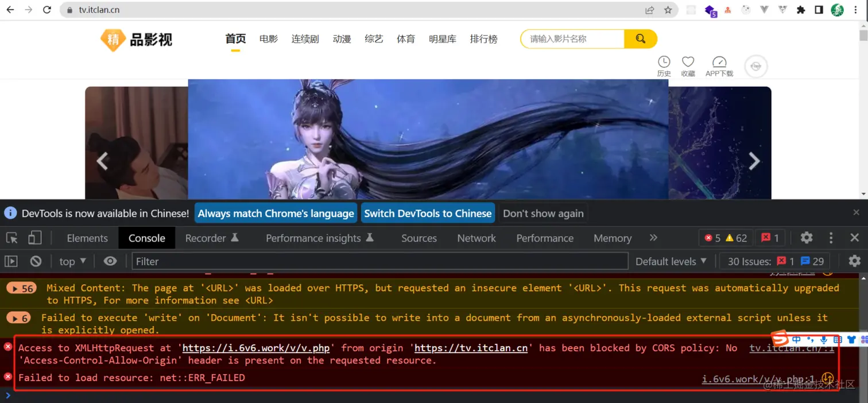Dismiss the DevTools language infobar
Viewport: 868px width, 403px height.
coord(856,212)
